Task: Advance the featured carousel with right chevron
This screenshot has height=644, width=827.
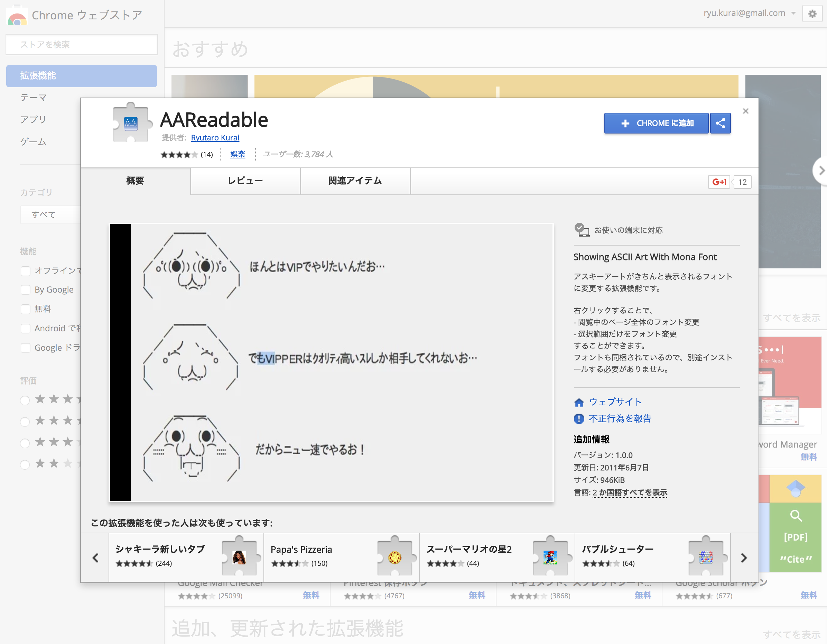Action: 820,171
